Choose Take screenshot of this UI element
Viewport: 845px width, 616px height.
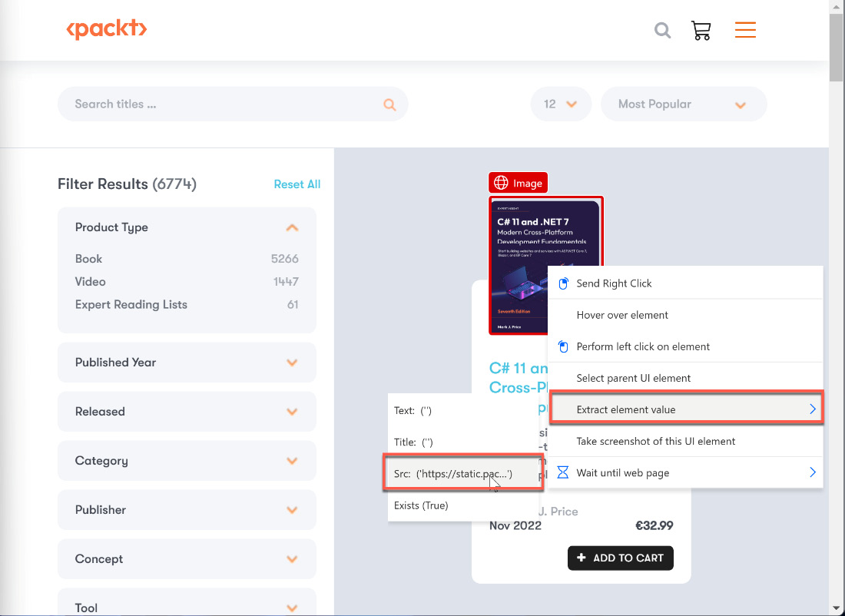tap(685, 441)
